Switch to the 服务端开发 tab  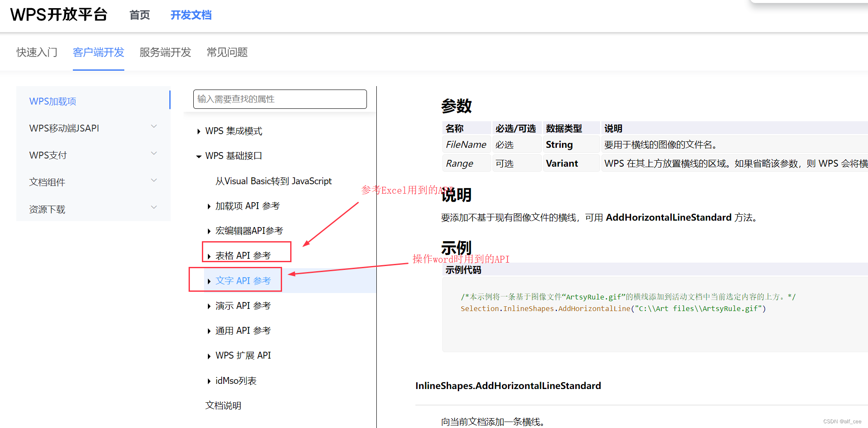tap(165, 52)
